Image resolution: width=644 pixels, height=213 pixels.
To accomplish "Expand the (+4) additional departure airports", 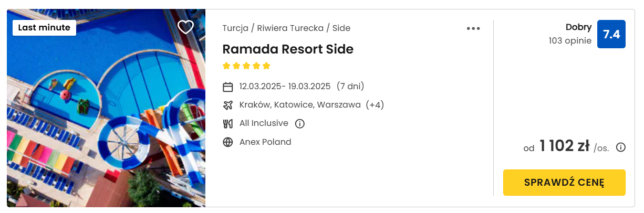I will [x=375, y=105].
